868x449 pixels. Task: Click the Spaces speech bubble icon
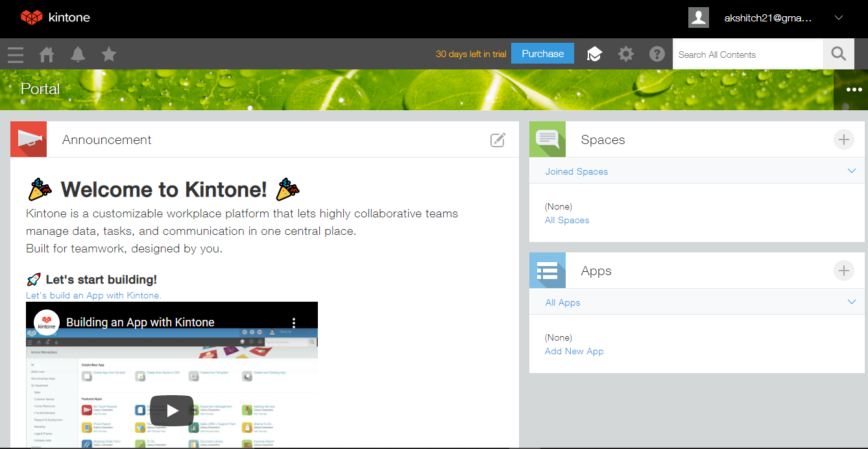[x=548, y=139]
